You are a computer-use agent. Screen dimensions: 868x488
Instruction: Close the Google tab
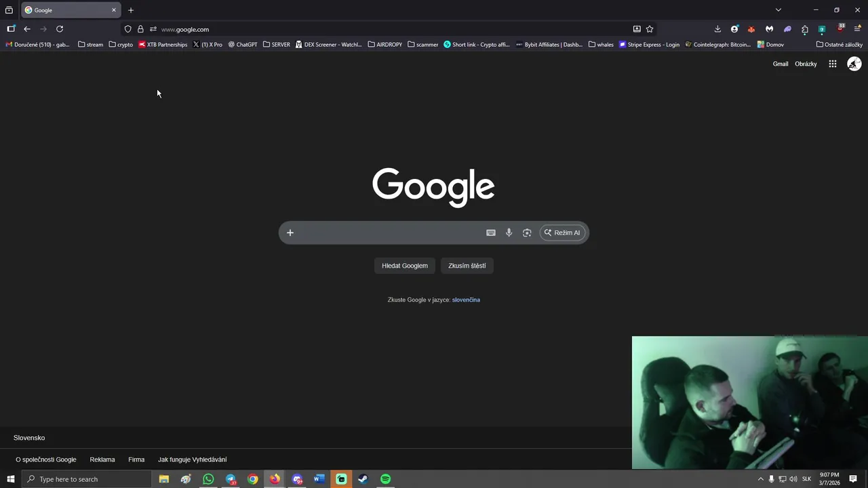click(x=114, y=10)
